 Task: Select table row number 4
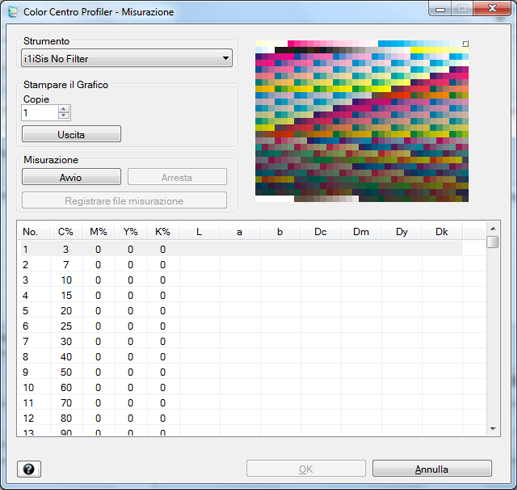click(x=240, y=295)
